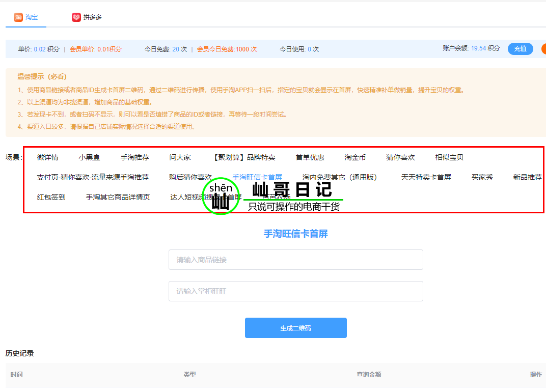Screen dimensions: 546x392
Task: Select the 手淘推荐 scene
Action: click(135, 157)
